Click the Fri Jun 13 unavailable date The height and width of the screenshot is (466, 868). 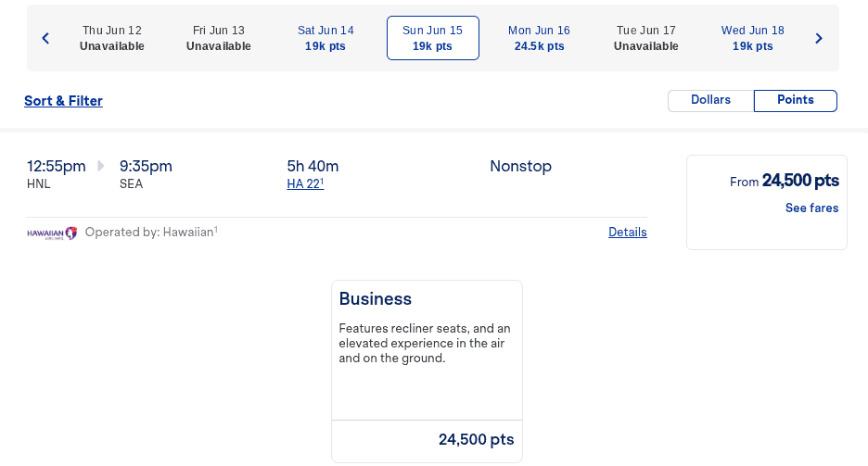point(218,38)
